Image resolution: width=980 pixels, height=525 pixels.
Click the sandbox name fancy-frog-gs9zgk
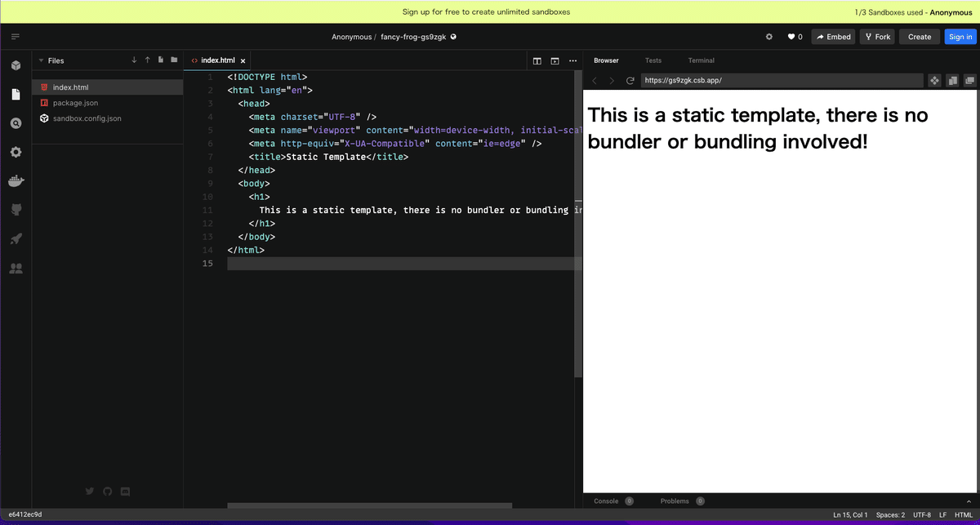(x=413, y=37)
